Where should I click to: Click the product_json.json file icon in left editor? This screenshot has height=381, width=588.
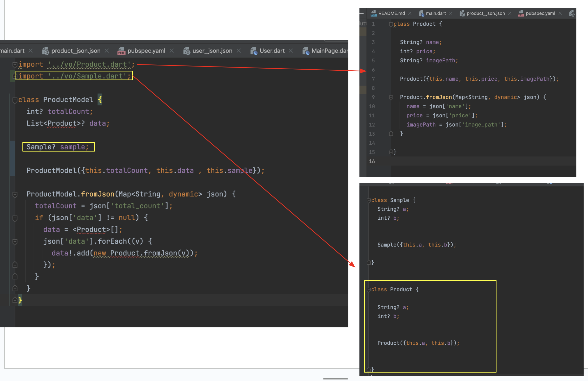pos(45,51)
